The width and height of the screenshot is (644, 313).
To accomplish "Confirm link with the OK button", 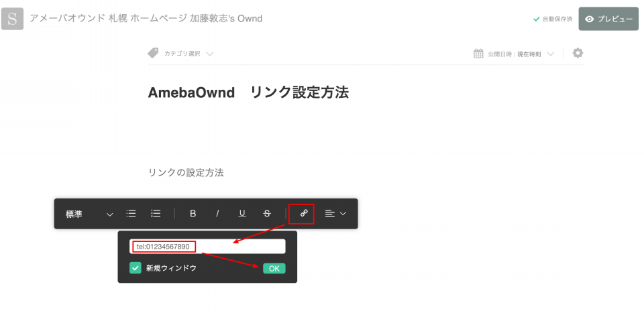I will pos(274,268).
